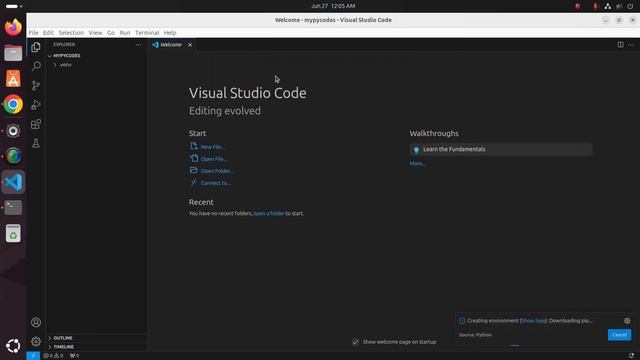The height and width of the screenshot is (360, 640).
Task: Click Show logs in notification
Action: 533,321
